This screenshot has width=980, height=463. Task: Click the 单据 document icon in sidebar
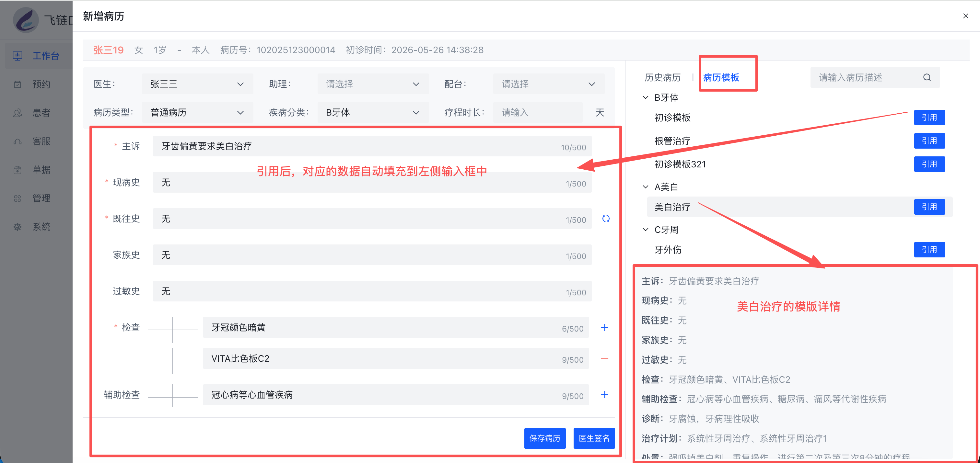[17, 170]
